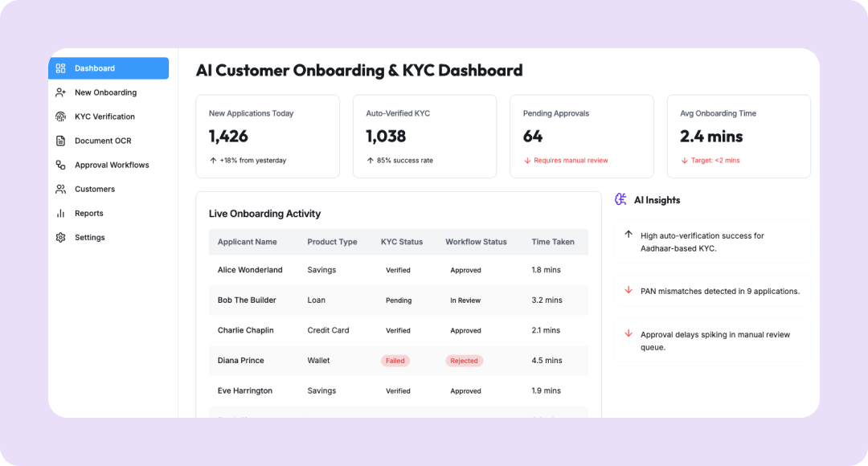Open the Pending Approvals card
The width and height of the screenshot is (868, 466).
tap(580, 136)
